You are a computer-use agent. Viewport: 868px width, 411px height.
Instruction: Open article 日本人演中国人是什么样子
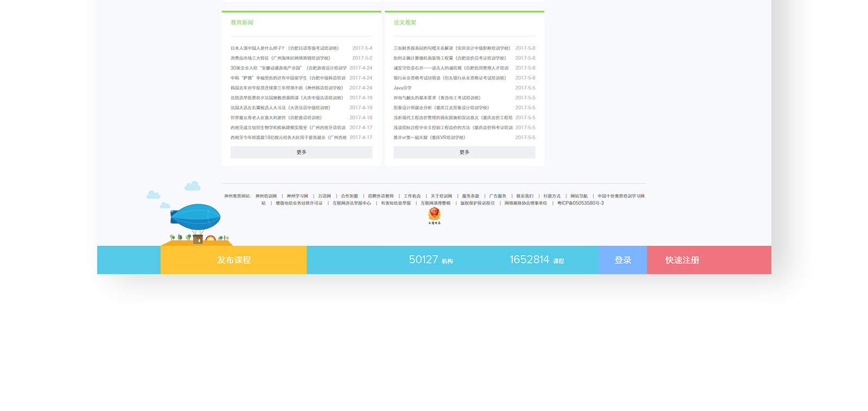coord(284,48)
